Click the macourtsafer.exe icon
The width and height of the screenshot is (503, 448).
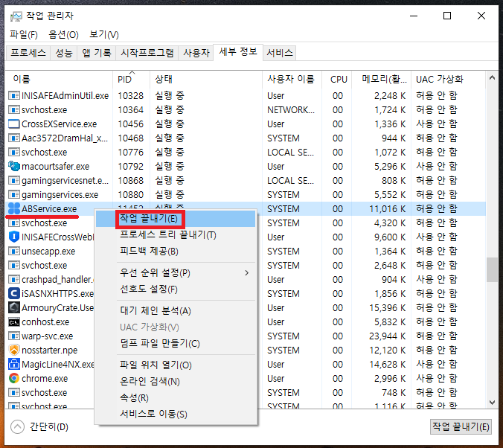14,166
